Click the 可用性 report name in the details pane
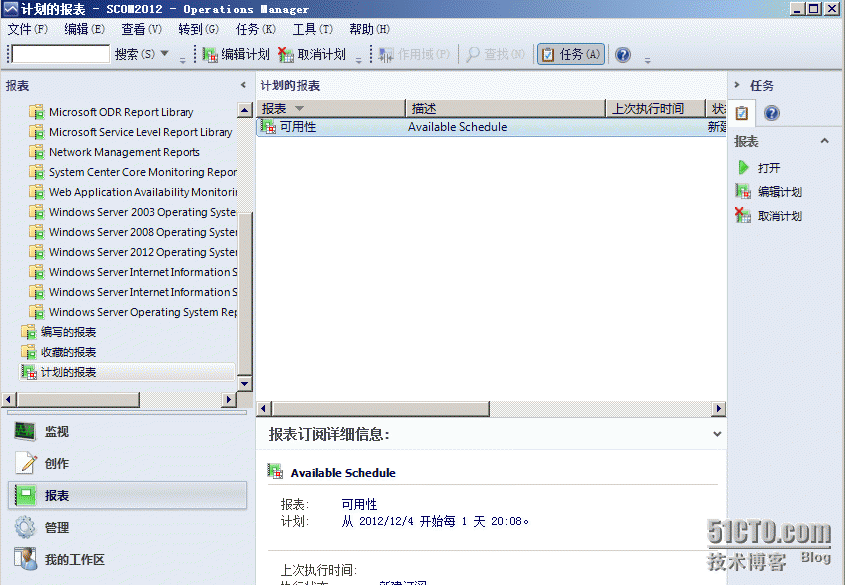The height and width of the screenshot is (585, 845). [359, 504]
